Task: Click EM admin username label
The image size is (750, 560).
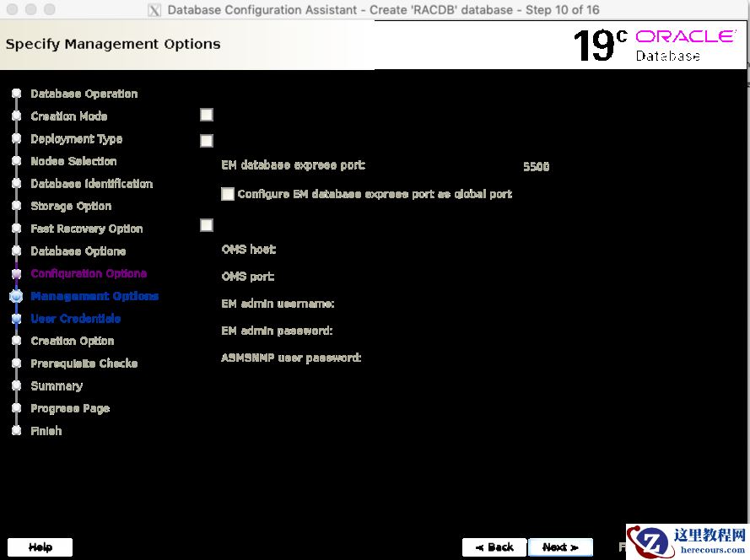Action: pyautogui.click(x=278, y=304)
